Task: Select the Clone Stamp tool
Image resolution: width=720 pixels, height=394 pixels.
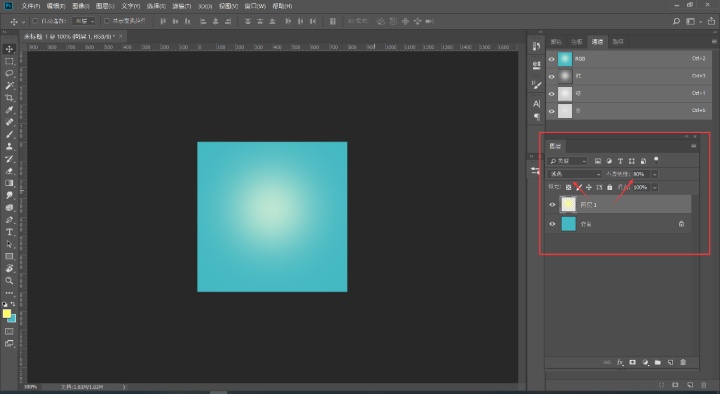Action: tap(9, 146)
